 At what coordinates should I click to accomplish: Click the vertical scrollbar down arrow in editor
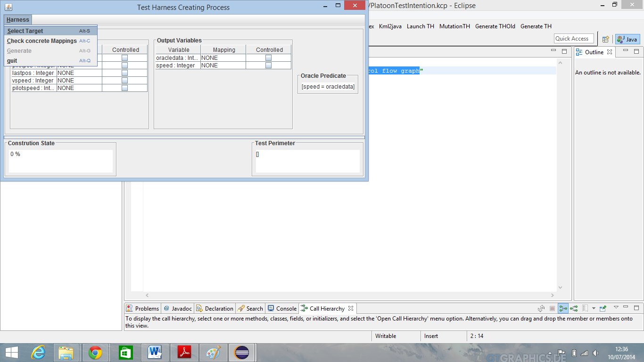560,288
